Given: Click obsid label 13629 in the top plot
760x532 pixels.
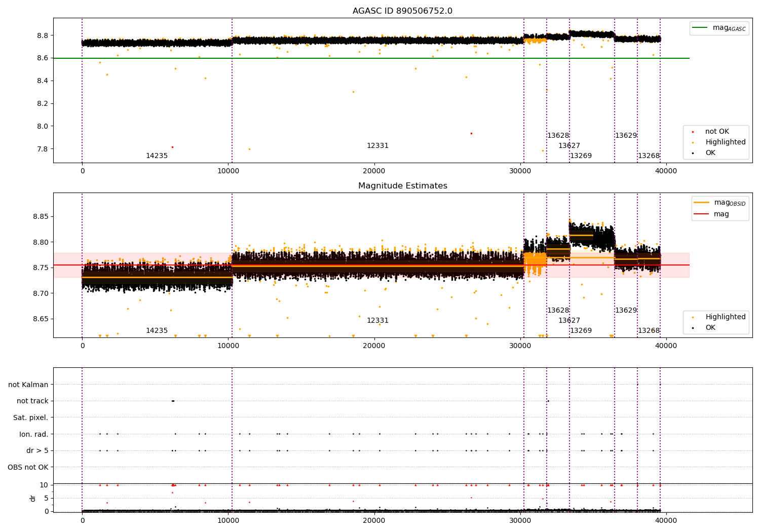Looking at the screenshot, I should coord(626,135).
